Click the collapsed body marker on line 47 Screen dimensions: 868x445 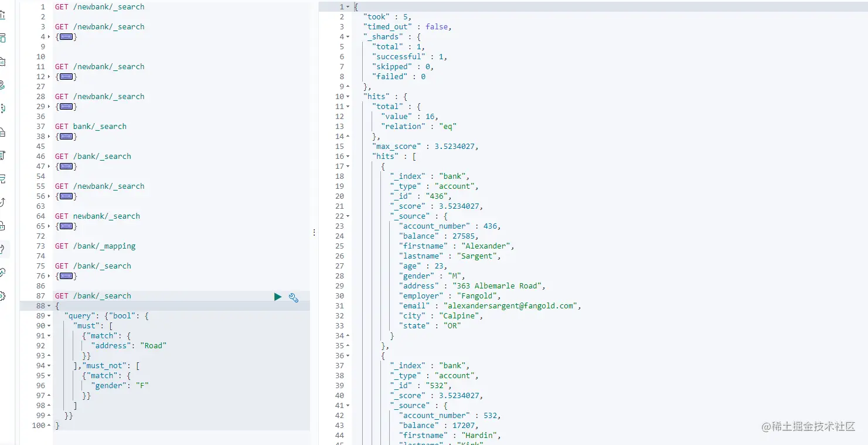point(66,167)
